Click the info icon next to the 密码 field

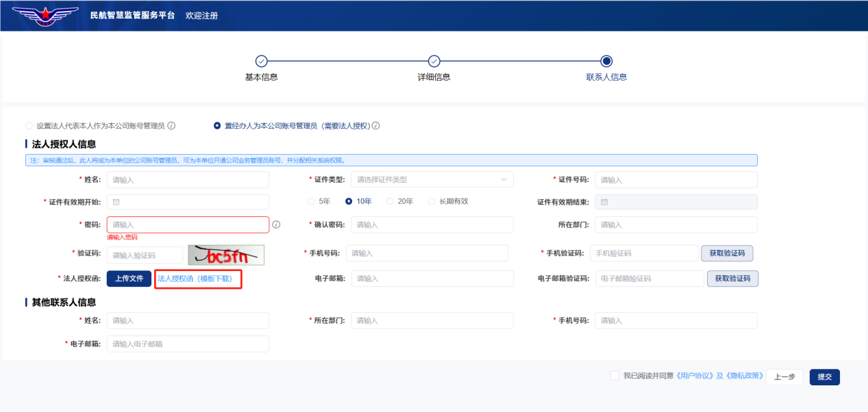(277, 224)
